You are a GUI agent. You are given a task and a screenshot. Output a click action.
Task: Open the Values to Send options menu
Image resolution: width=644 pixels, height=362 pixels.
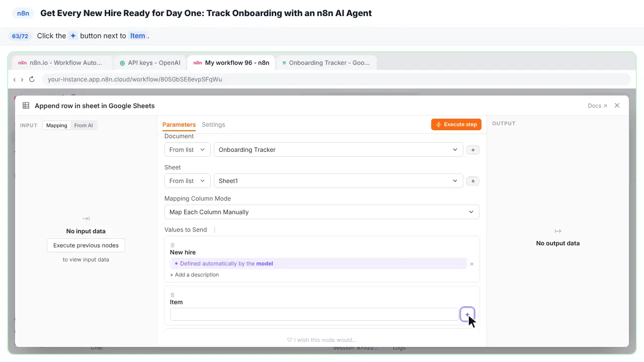pyautogui.click(x=214, y=230)
